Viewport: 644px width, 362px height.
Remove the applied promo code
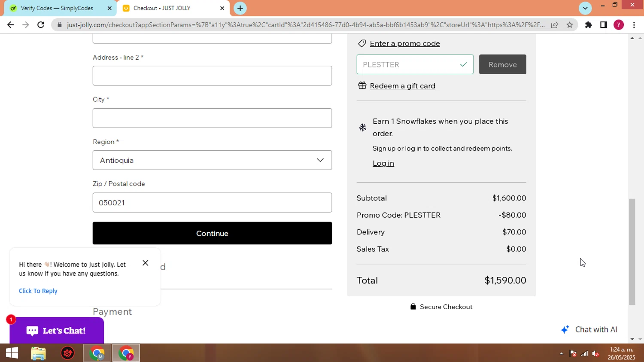pyautogui.click(x=502, y=64)
